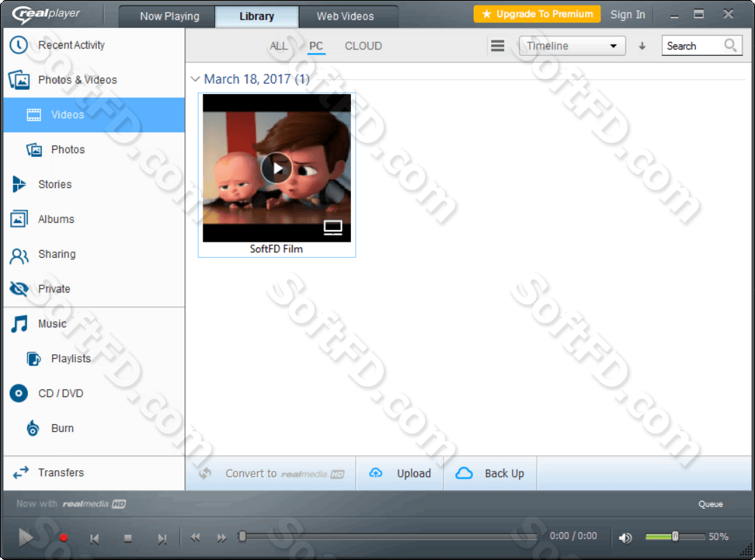Click the Premium star icon

coord(486,14)
